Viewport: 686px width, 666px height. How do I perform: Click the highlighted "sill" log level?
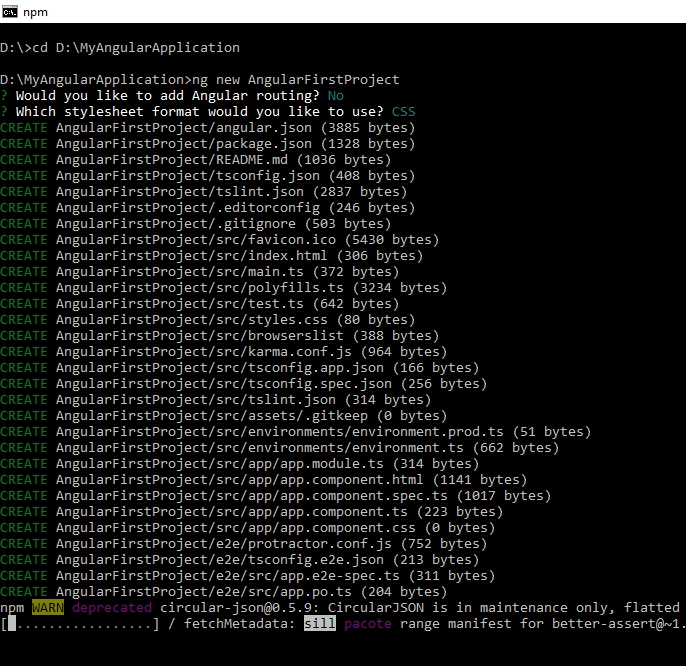click(320, 624)
